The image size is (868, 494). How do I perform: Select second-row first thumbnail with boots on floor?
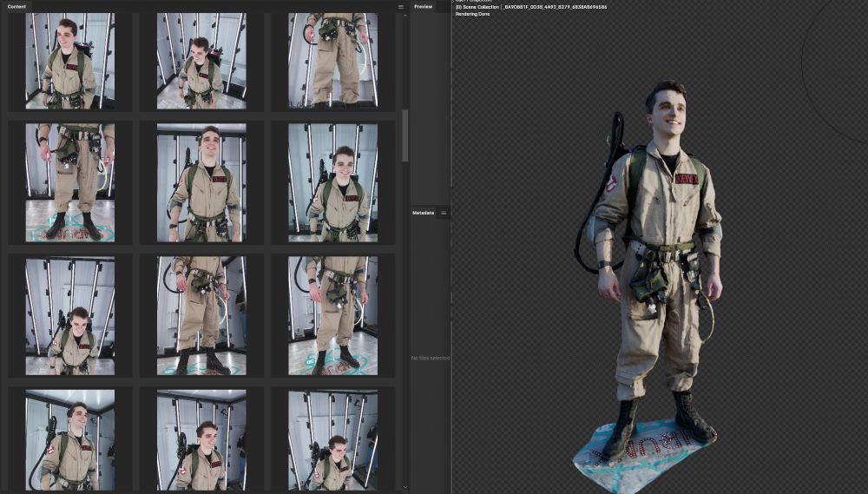click(70, 183)
